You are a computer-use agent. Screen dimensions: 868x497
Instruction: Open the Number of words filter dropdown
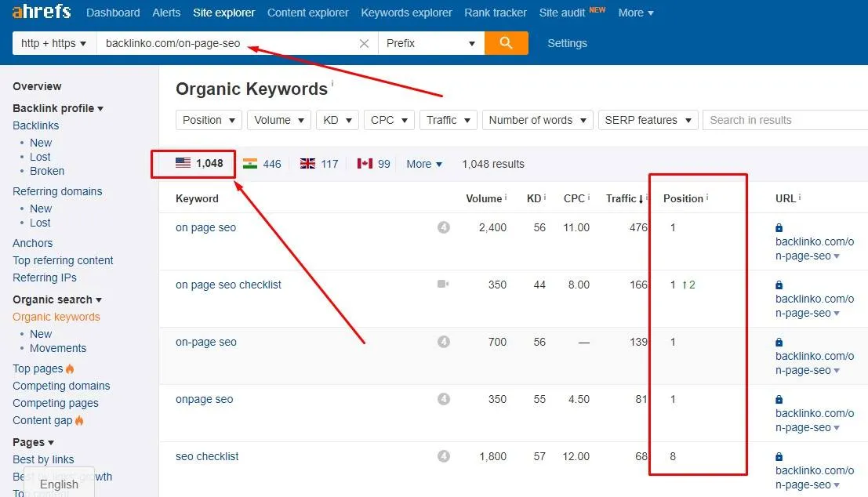[x=538, y=120]
